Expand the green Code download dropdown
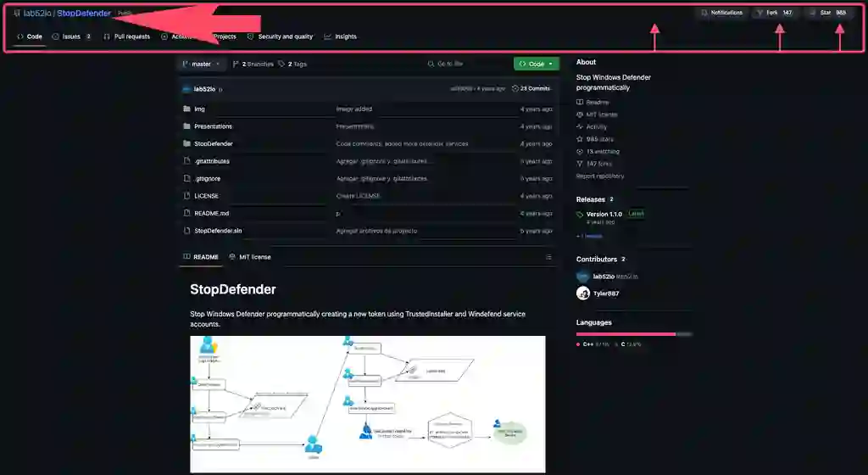This screenshot has height=475, width=868. pyautogui.click(x=537, y=64)
